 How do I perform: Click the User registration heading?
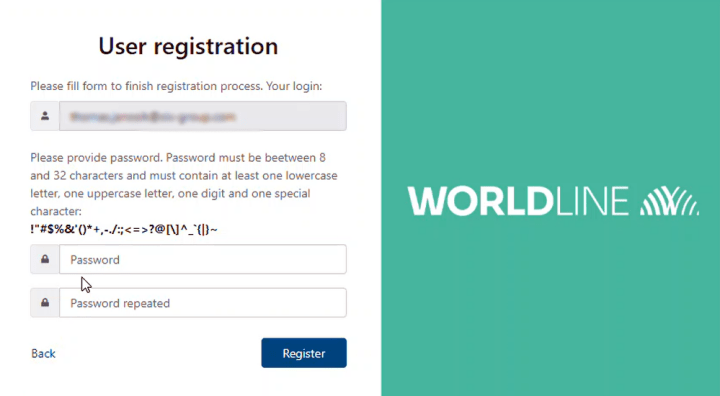(188, 46)
